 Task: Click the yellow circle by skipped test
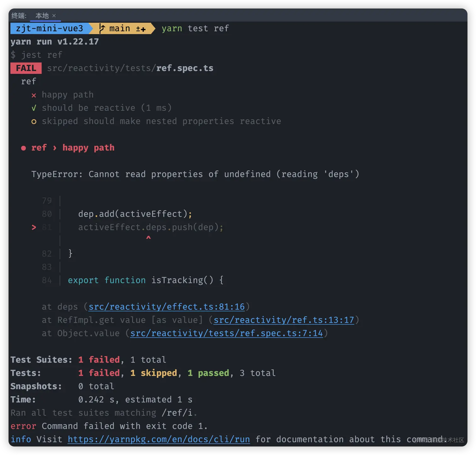coord(34,121)
